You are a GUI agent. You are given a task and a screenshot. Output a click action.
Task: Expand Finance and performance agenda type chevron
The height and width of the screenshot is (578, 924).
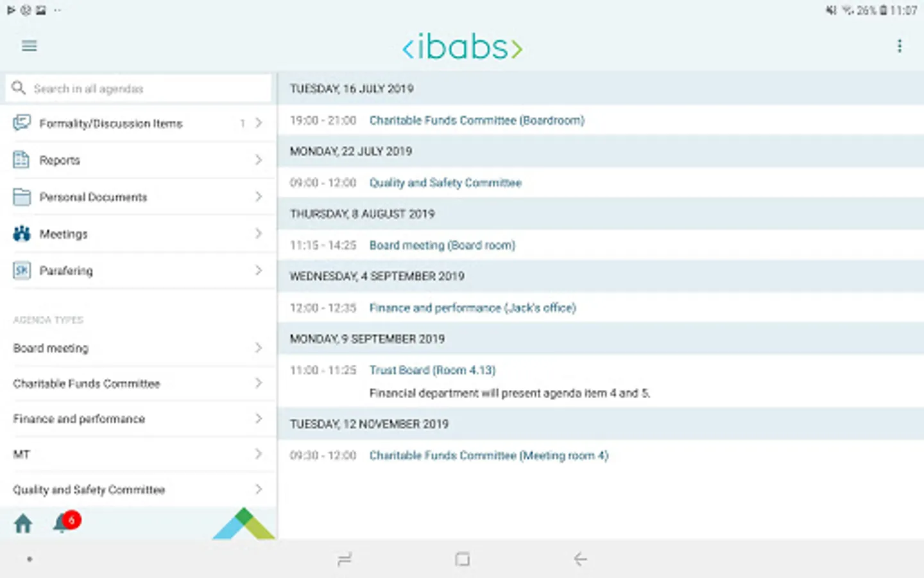(x=259, y=419)
